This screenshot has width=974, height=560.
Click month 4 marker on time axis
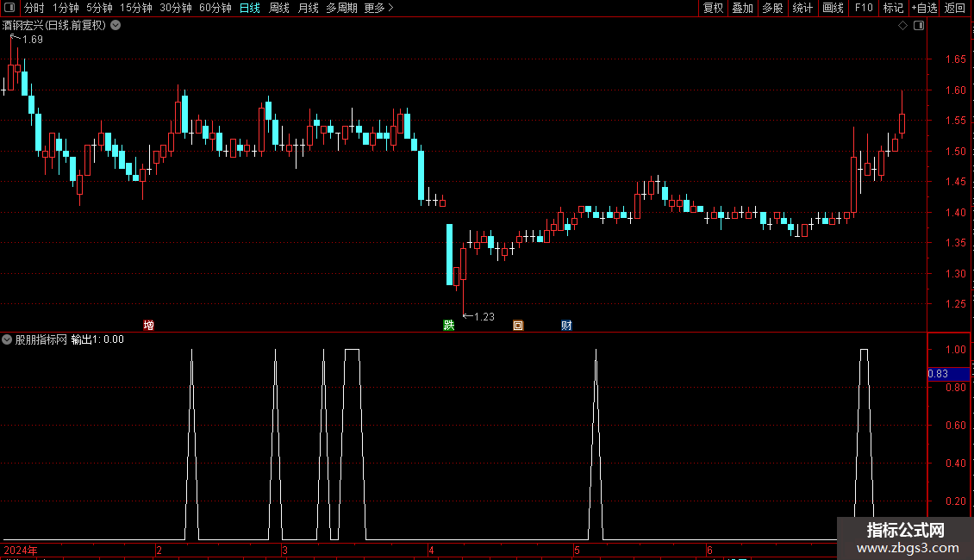[431, 551]
